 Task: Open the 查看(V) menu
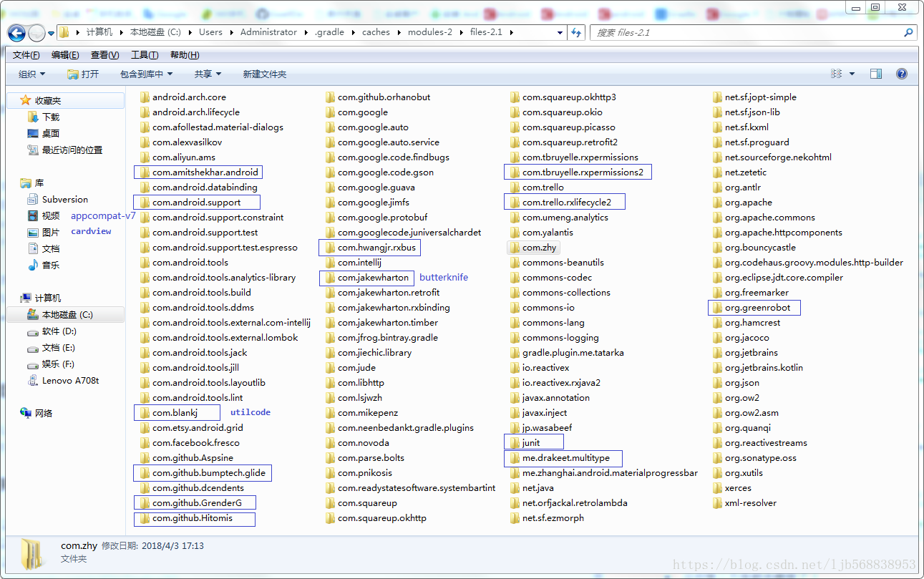(104, 55)
